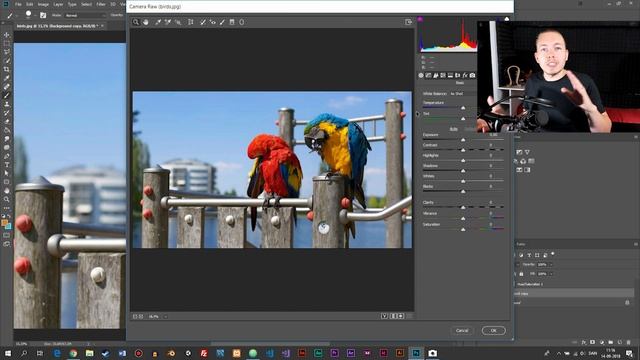
Task: Select Photoshop Rectangular Marquee tool
Action: [7, 43]
